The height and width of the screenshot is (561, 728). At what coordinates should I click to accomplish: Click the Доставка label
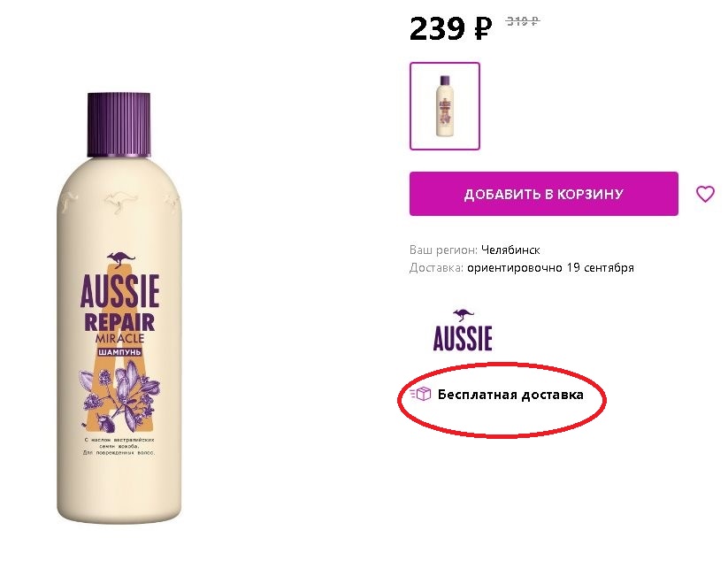(x=436, y=267)
